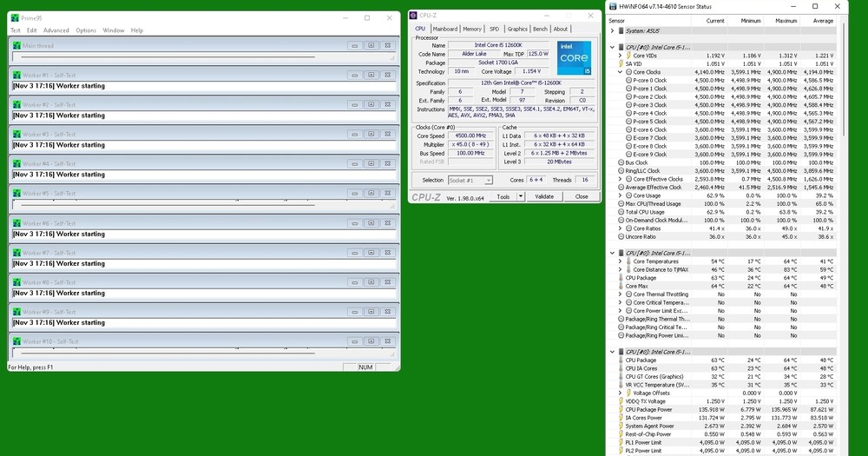The height and width of the screenshot is (456, 868).
Task: Click the Validate button in CPU-Z
Action: click(x=543, y=196)
